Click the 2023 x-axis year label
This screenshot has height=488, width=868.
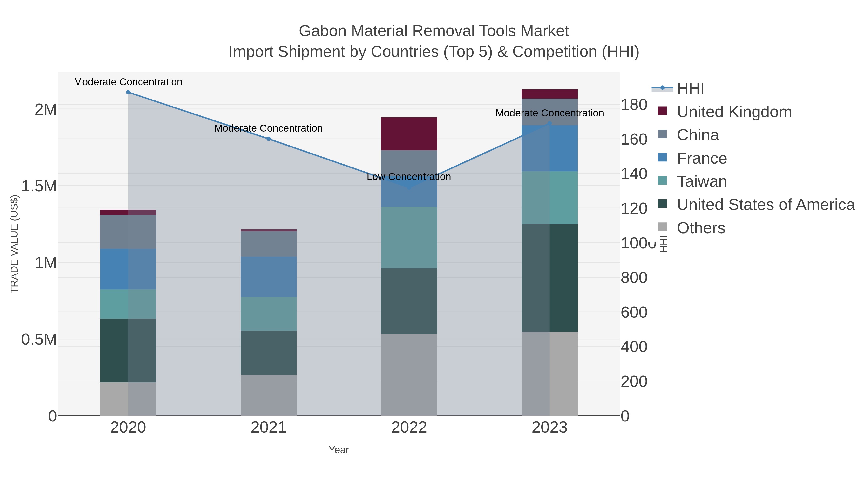[549, 428]
